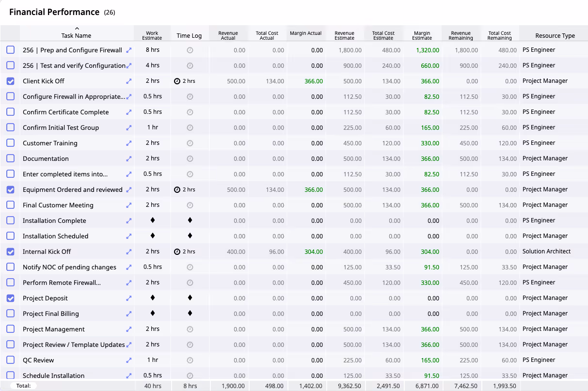Click empty time log clock for Documentation

190,159
